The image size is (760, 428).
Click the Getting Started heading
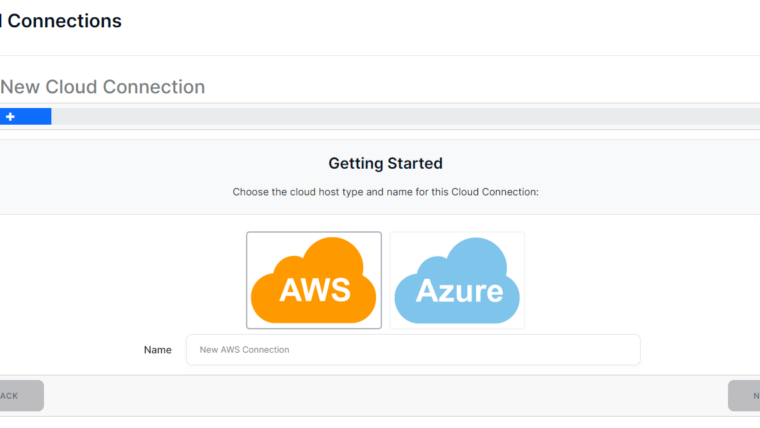click(x=385, y=163)
